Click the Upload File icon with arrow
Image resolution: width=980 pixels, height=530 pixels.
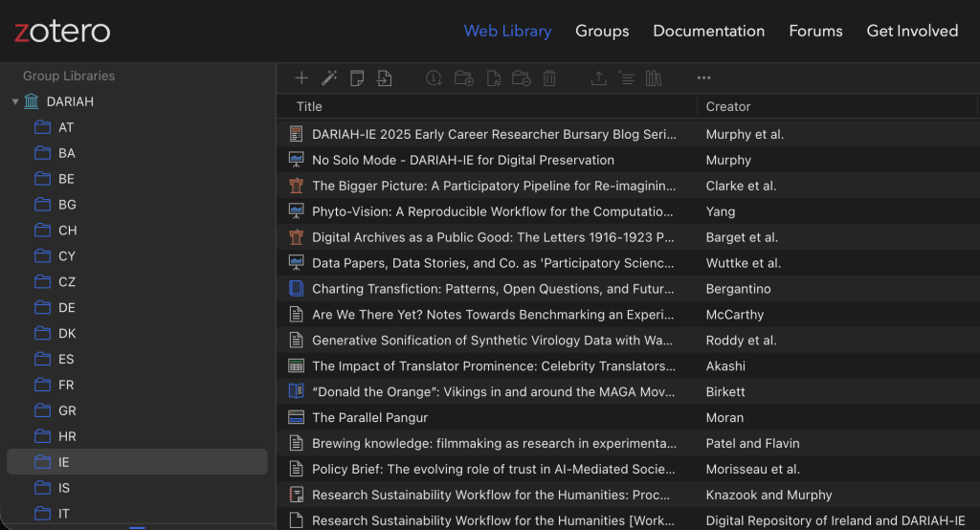[385, 78]
